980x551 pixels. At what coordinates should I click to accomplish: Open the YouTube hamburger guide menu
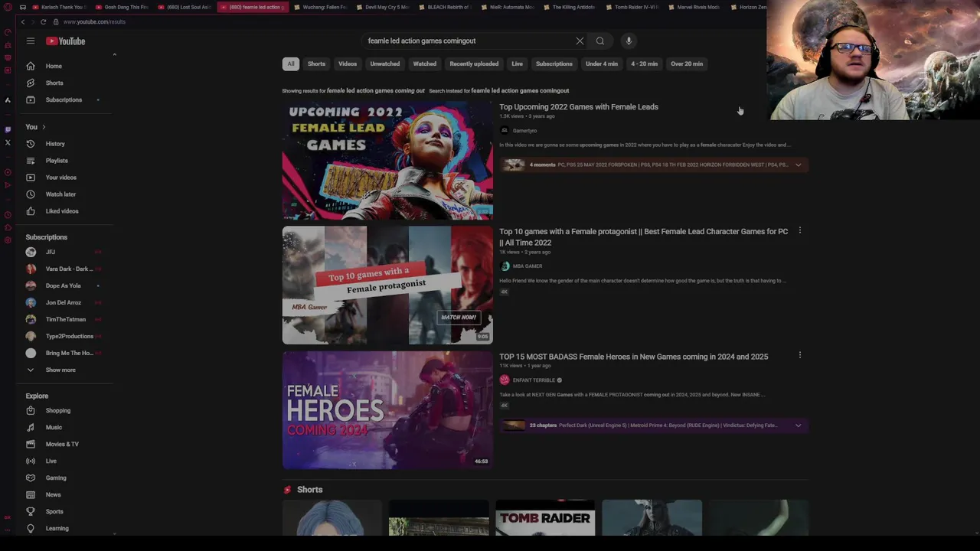[x=30, y=41]
